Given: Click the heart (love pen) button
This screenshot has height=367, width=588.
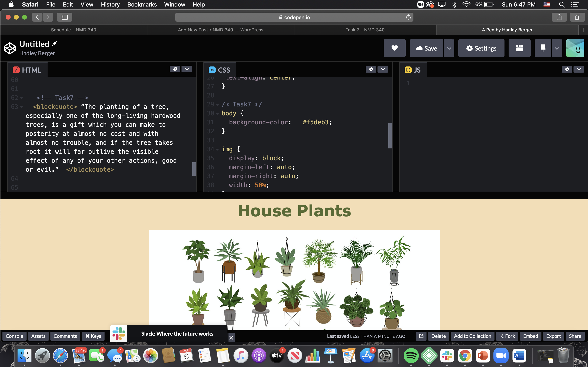Looking at the screenshot, I should point(394,48).
